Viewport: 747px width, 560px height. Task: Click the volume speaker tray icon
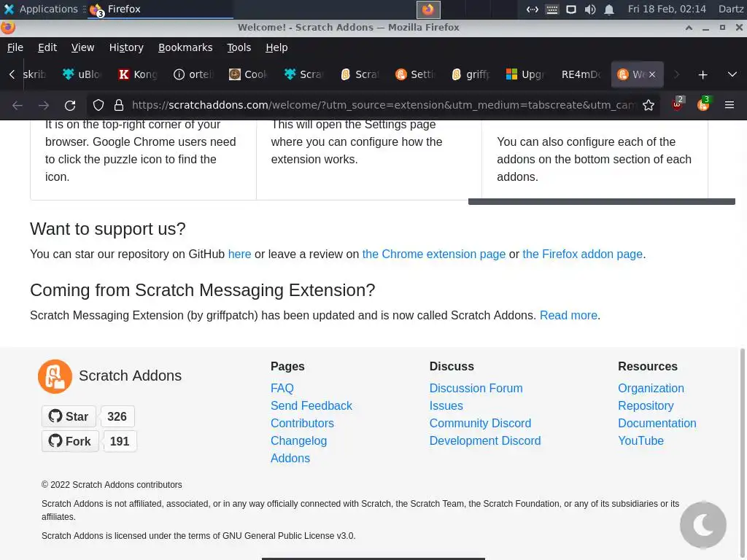589,9
